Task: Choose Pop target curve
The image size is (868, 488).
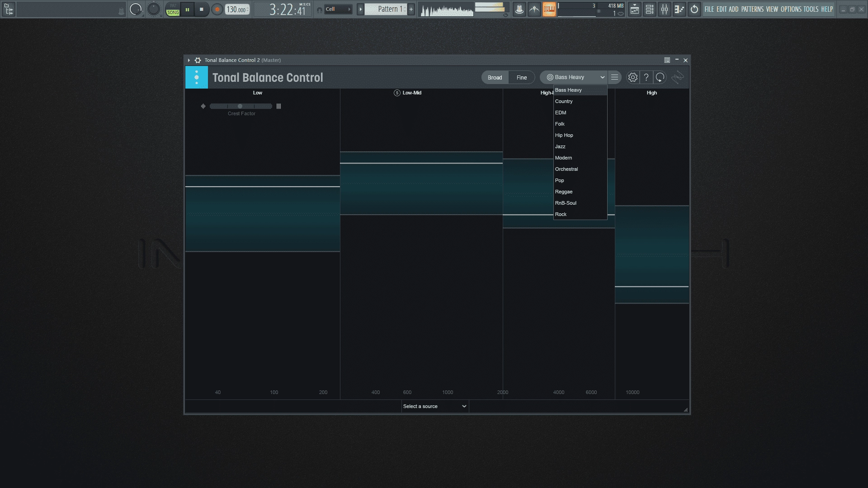Action: tap(580, 180)
